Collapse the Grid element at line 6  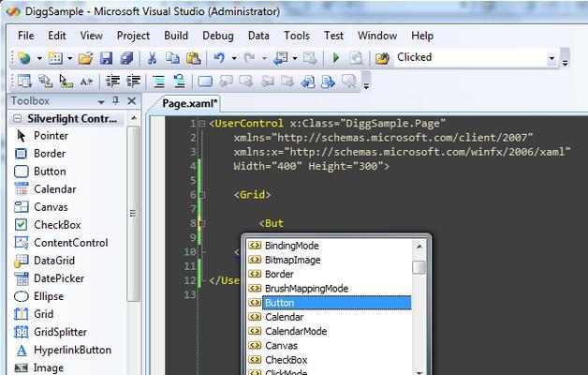click(x=202, y=194)
